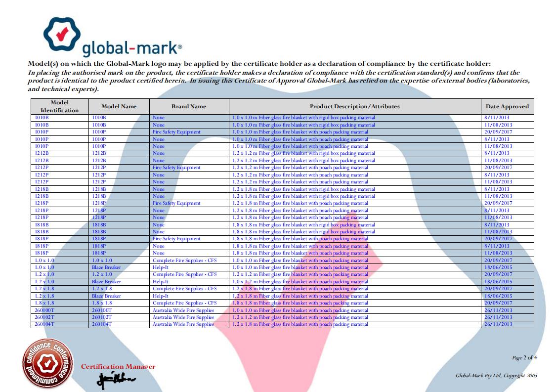Select 'Complete Fire Supplies - CFS' in the 1.0 x 1.0 row
The image size is (555, 392).
[x=185, y=261]
